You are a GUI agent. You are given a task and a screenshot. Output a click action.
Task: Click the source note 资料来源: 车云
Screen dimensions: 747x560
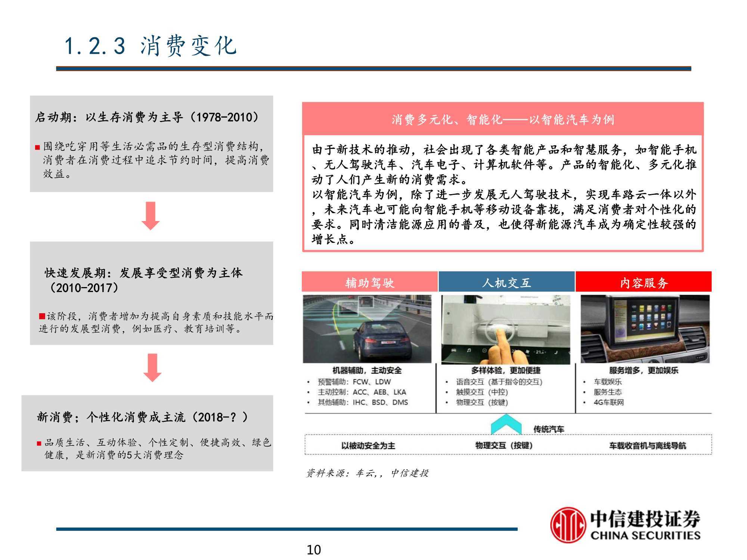coord(367,473)
